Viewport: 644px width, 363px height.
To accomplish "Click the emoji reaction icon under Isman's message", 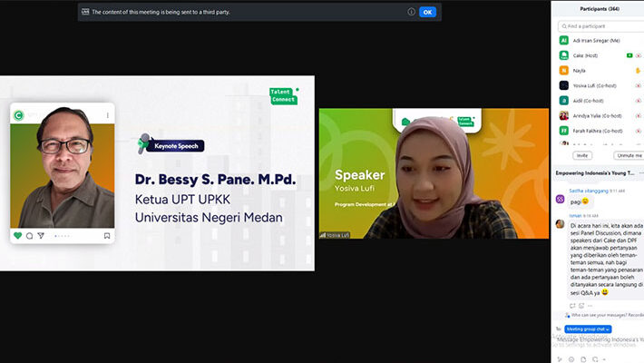I will (581, 305).
